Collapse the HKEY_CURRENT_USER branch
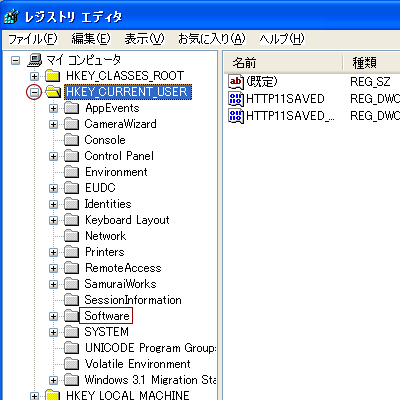Viewport: 400px width, 400px height. point(34,92)
